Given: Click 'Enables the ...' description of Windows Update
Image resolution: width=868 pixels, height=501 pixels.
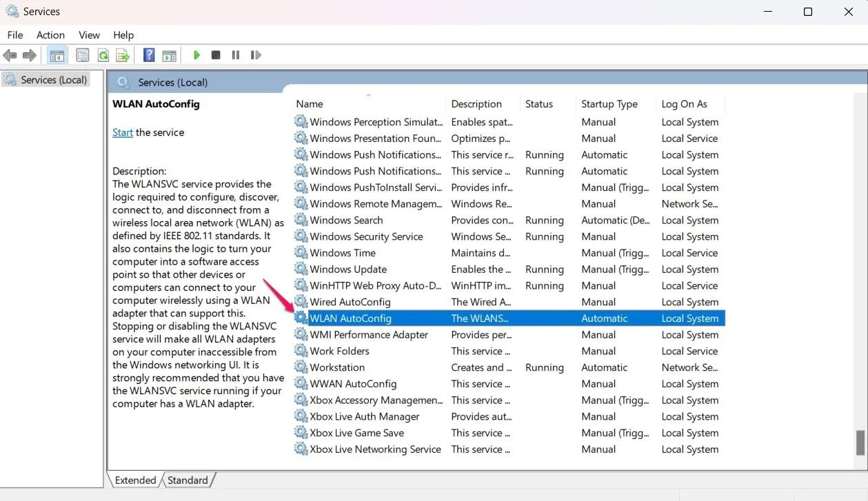Looking at the screenshot, I should [481, 269].
